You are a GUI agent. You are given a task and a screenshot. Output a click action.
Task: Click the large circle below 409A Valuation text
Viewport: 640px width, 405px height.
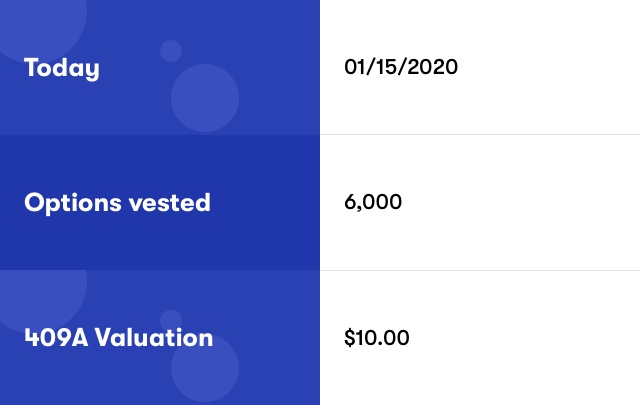[x=205, y=368]
